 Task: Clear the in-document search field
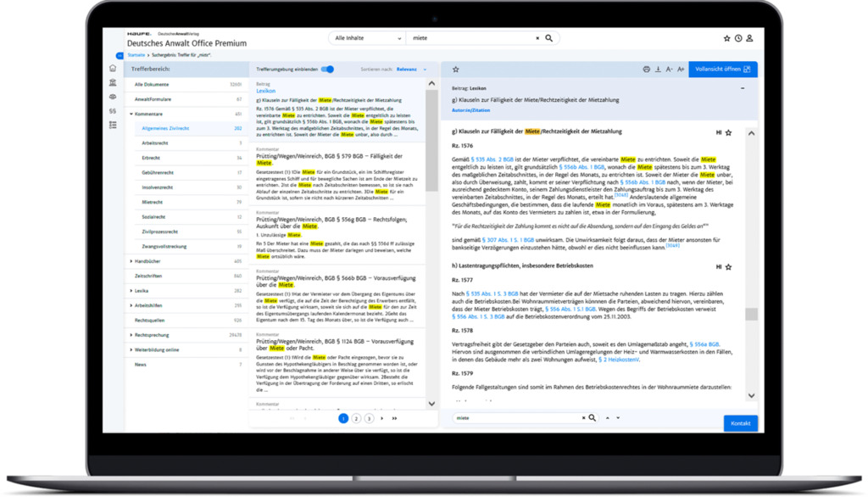[583, 418]
